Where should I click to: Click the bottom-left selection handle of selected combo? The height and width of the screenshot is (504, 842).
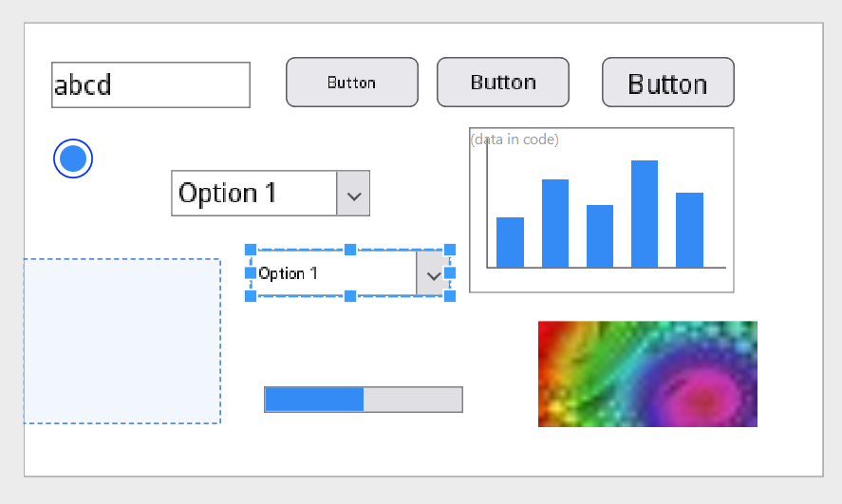click(251, 296)
